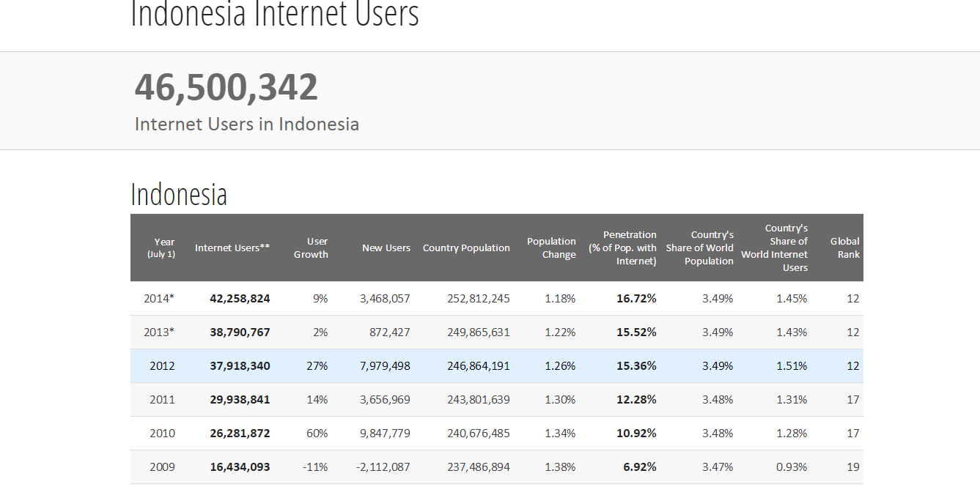Click the 27% user growth cell

click(x=317, y=365)
